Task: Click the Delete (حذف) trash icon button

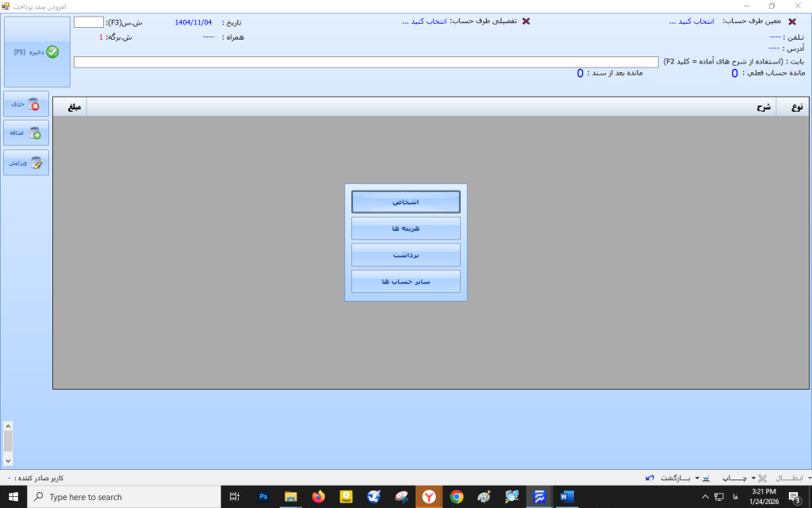Action: point(26,104)
